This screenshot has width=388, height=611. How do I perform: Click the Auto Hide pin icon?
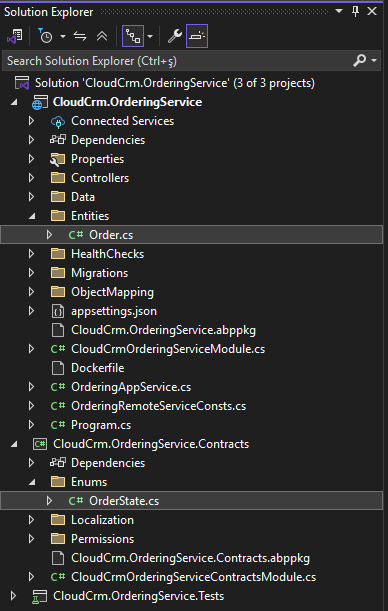(355, 11)
